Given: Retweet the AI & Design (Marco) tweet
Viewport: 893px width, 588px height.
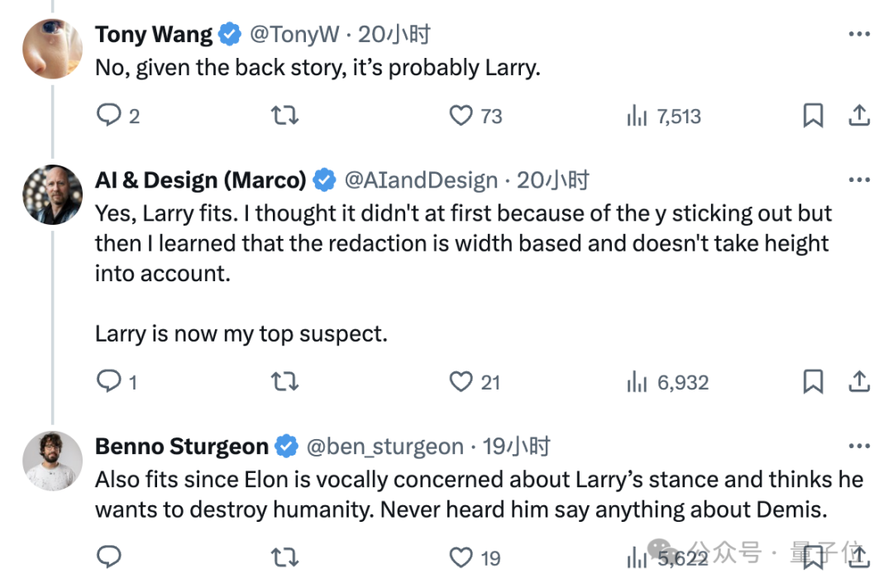Looking at the screenshot, I should pyautogui.click(x=285, y=382).
